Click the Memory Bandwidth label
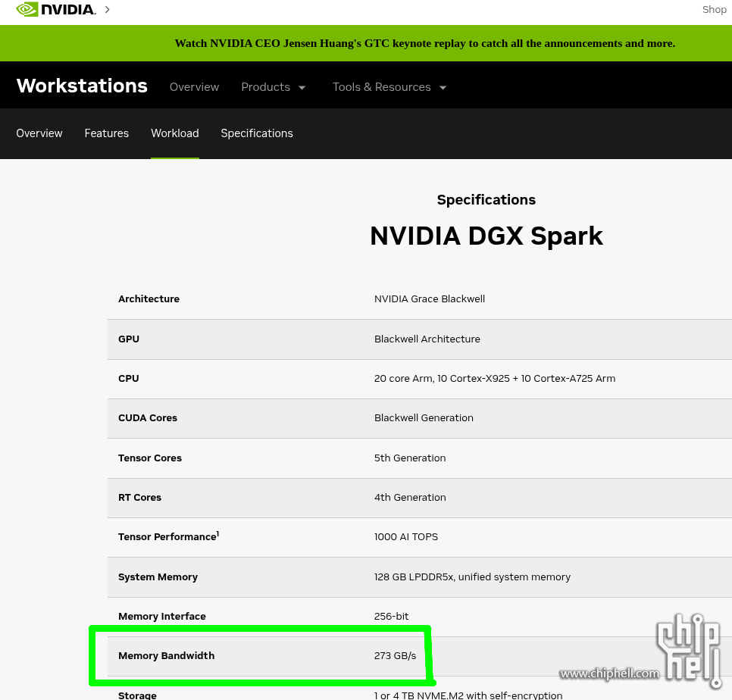The image size is (732, 700). 166,655
